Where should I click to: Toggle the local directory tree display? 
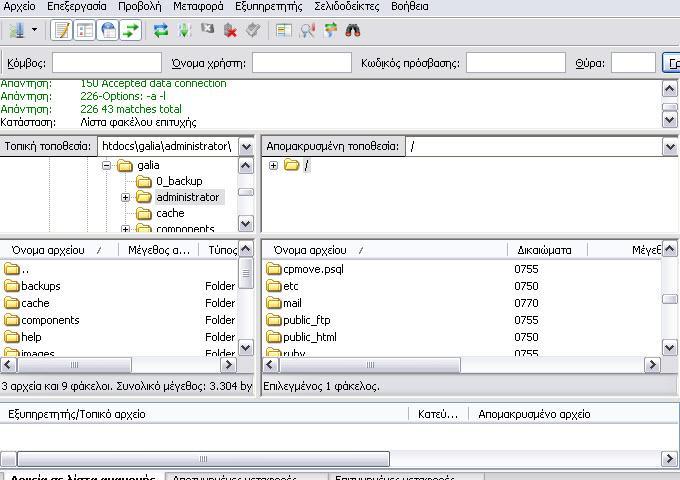pos(85,30)
